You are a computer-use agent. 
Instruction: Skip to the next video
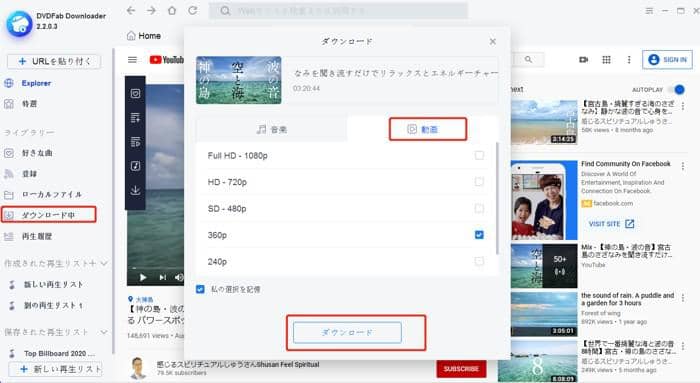(162, 277)
